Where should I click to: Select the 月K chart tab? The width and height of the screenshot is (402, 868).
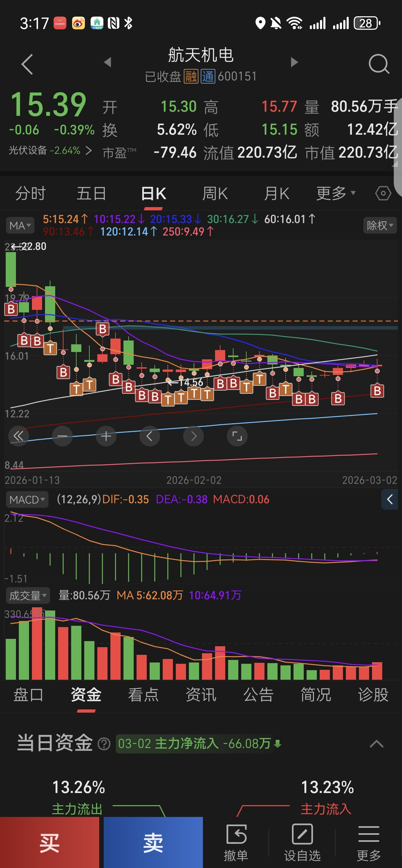277,193
